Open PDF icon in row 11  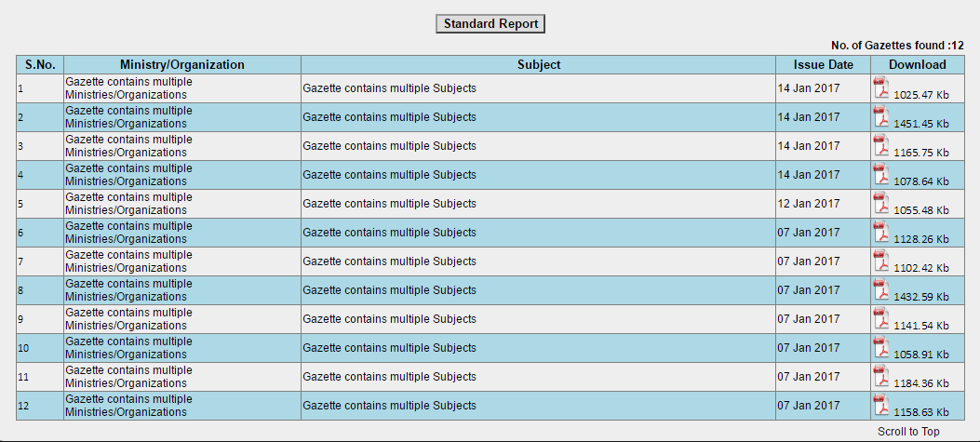[x=880, y=375]
